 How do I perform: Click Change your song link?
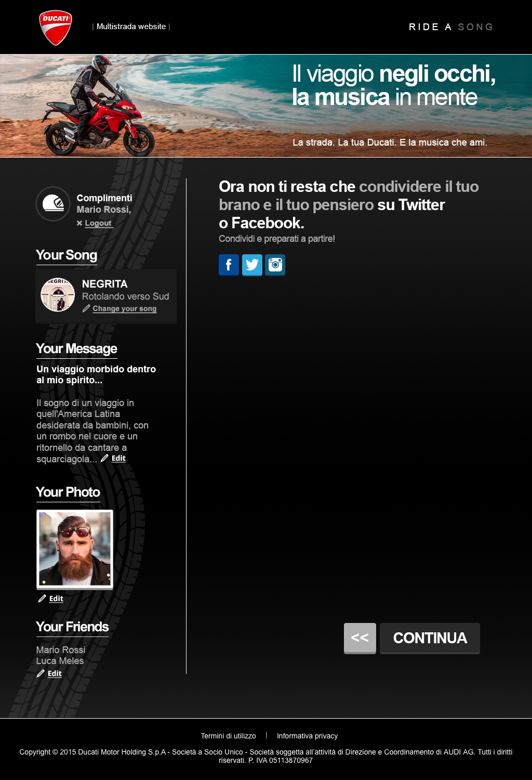point(125,308)
